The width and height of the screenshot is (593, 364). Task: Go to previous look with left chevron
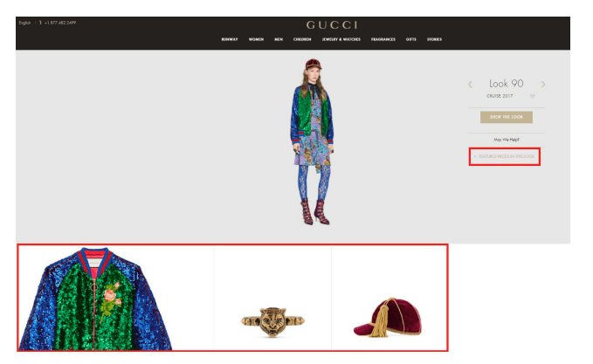click(470, 85)
